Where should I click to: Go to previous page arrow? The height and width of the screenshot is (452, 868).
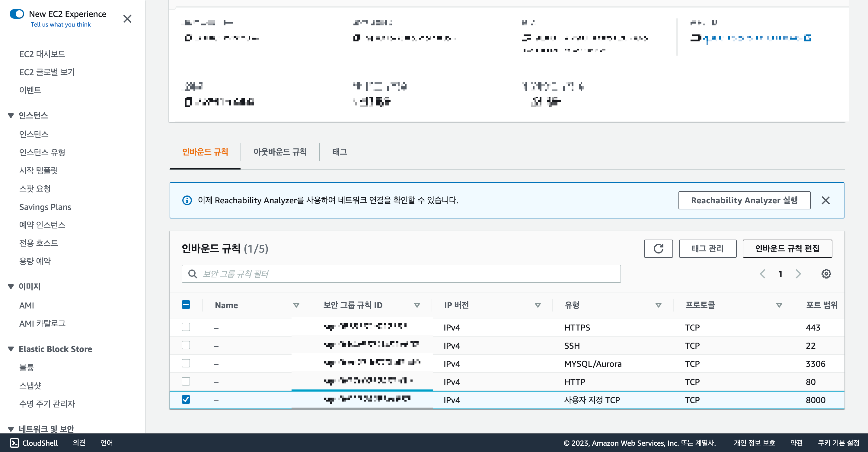coord(763,273)
